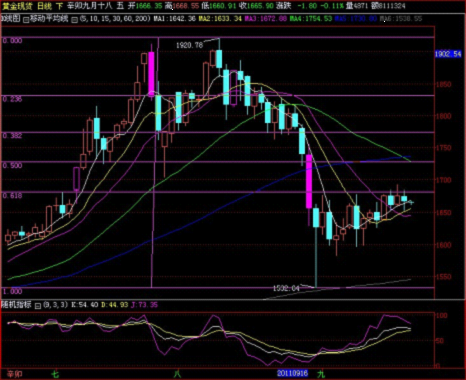Toggle the box icon after 移动平均线
Image resolution: width=466 pixels, height=380 pixels.
click(75, 20)
